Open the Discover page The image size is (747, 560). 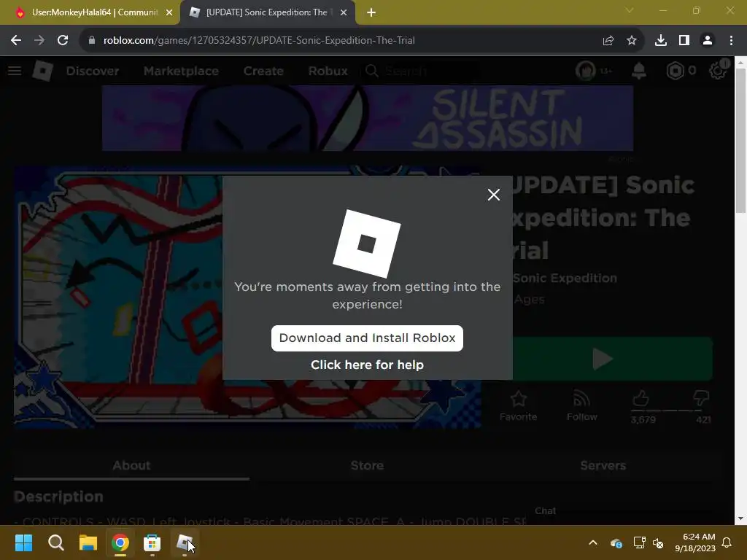93,71
